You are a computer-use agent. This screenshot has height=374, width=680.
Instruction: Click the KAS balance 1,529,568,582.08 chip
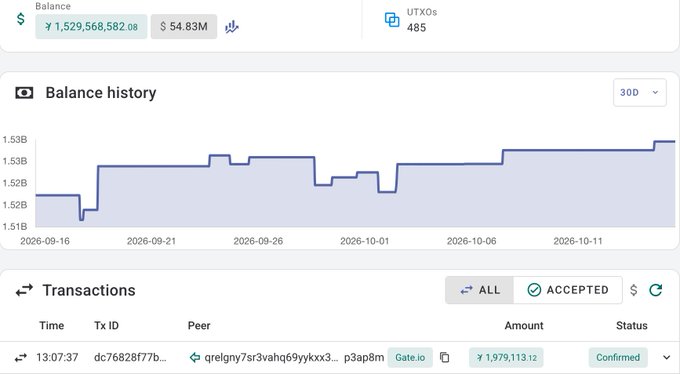pyautogui.click(x=92, y=26)
